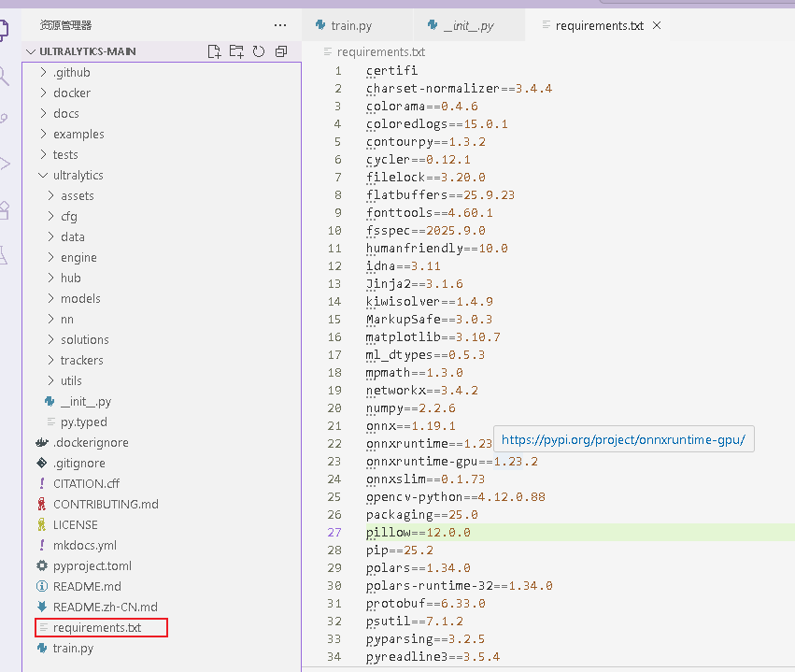Open Run and Debug view in activity bar
795x672 pixels.
click(4, 164)
